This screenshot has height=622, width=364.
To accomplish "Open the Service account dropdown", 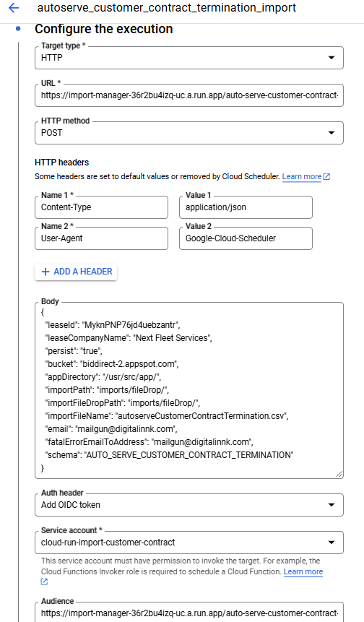I will coord(189,543).
